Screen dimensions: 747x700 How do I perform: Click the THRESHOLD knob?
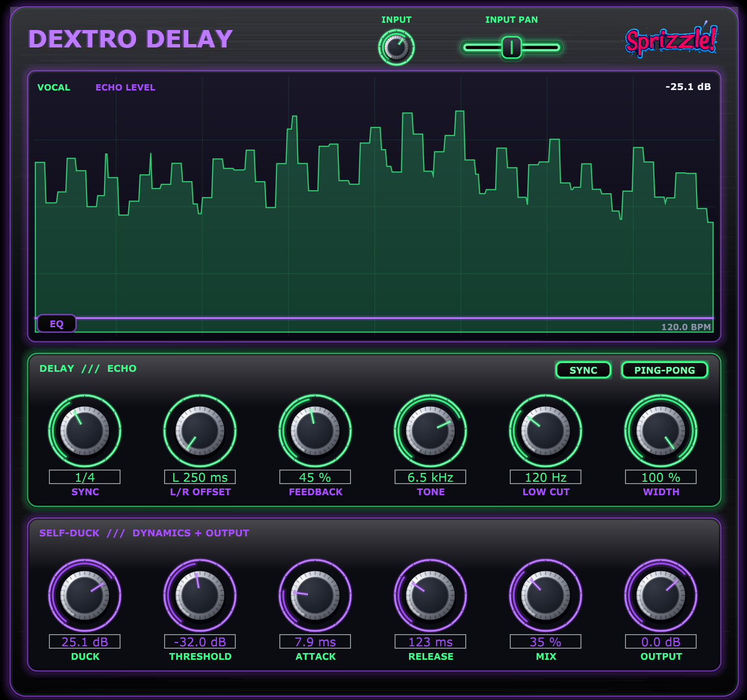click(x=200, y=595)
